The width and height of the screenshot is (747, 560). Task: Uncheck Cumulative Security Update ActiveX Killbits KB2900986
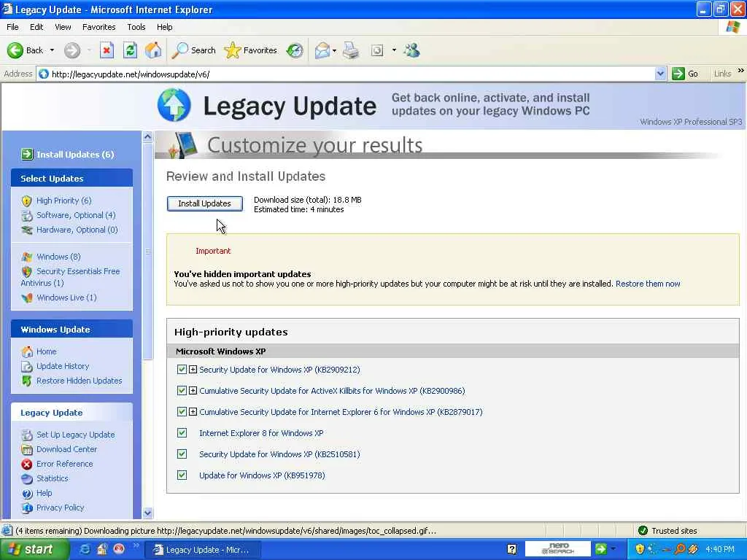182,391
